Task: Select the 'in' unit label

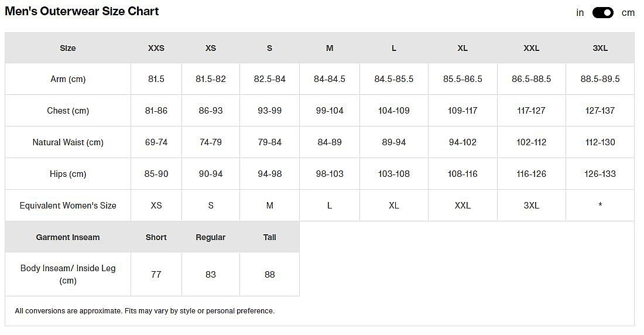Action: click(x=580, y=13)
